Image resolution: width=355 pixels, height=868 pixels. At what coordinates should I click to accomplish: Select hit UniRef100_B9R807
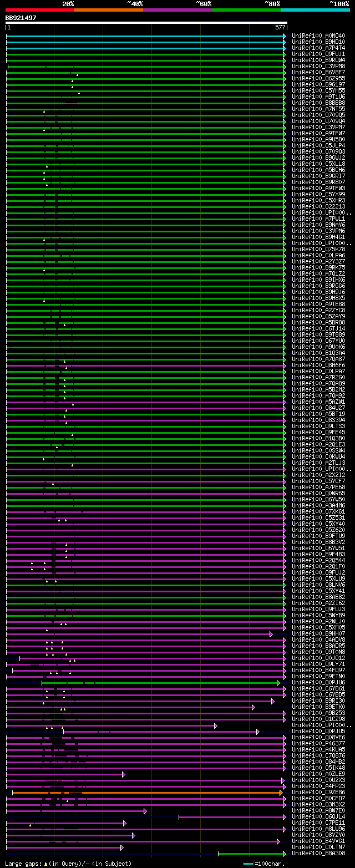coord(318,182)
